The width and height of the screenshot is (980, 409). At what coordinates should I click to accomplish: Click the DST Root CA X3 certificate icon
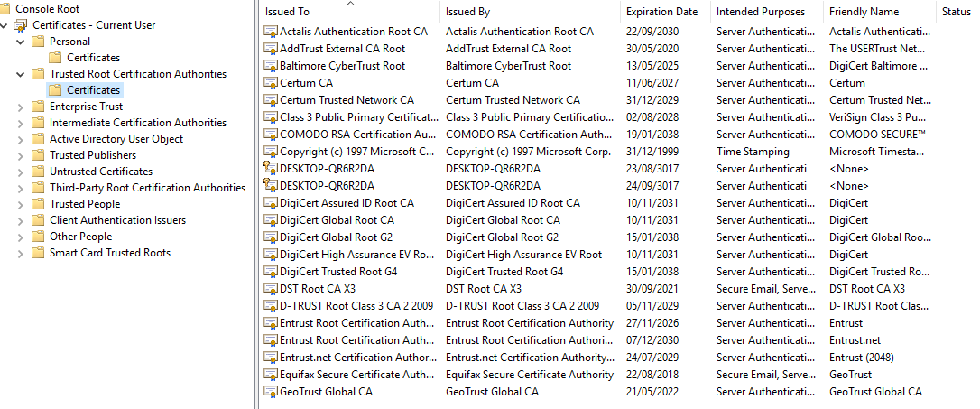pos(271,289)
